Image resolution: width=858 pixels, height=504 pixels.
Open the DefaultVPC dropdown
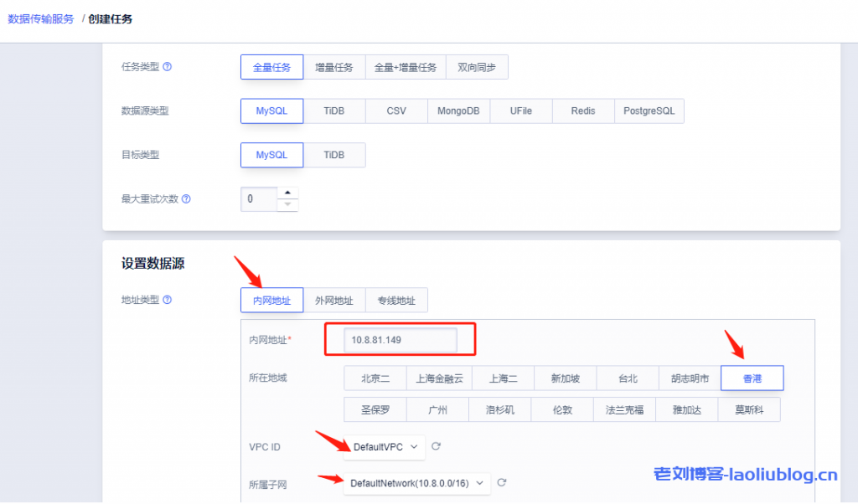click(x=385, y=447)
